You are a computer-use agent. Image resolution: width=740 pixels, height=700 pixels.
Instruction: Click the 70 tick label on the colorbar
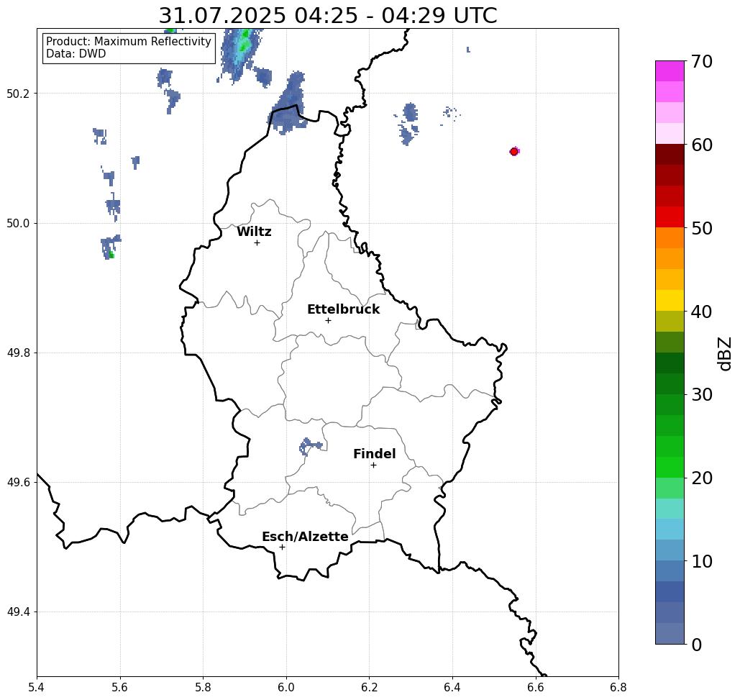pos(702,61)
